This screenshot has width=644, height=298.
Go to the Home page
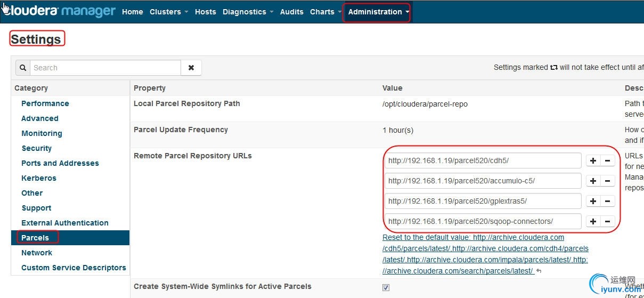[x=133, y=12]
